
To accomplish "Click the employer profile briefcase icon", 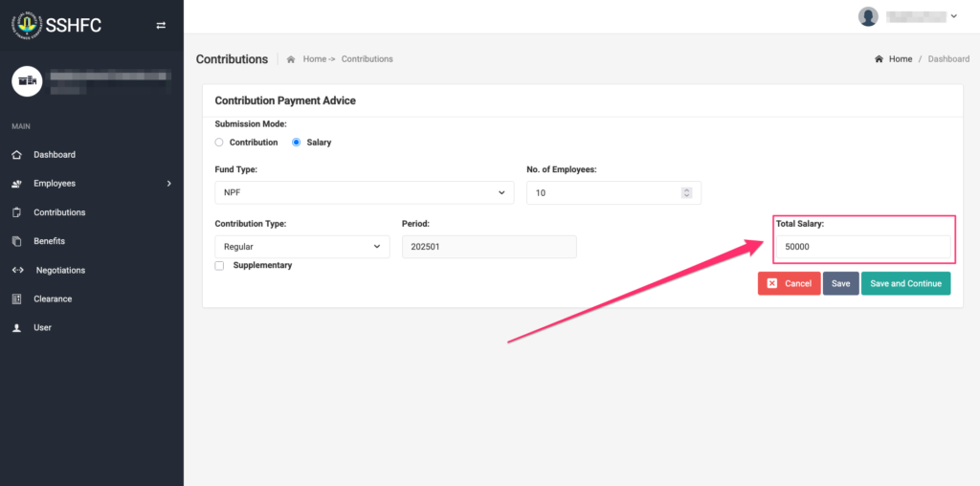I will [27, 81].
